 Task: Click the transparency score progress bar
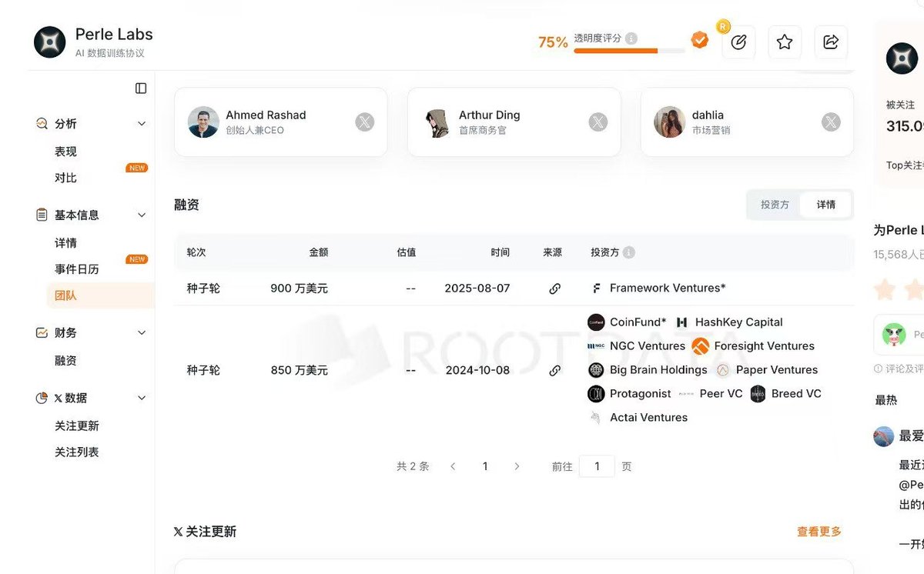[629, 51]
